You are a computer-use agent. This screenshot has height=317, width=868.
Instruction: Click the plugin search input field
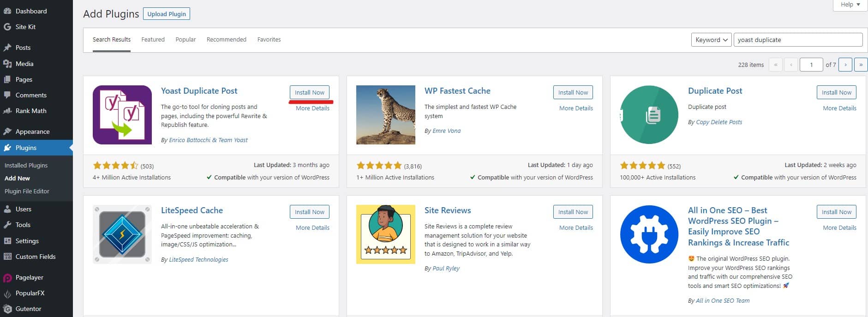798,40
